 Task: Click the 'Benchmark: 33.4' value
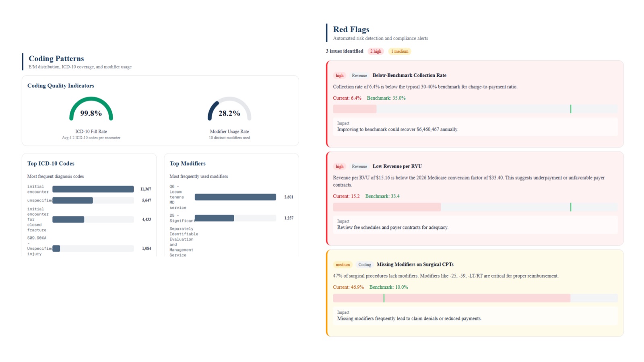(x=382, y=196)
